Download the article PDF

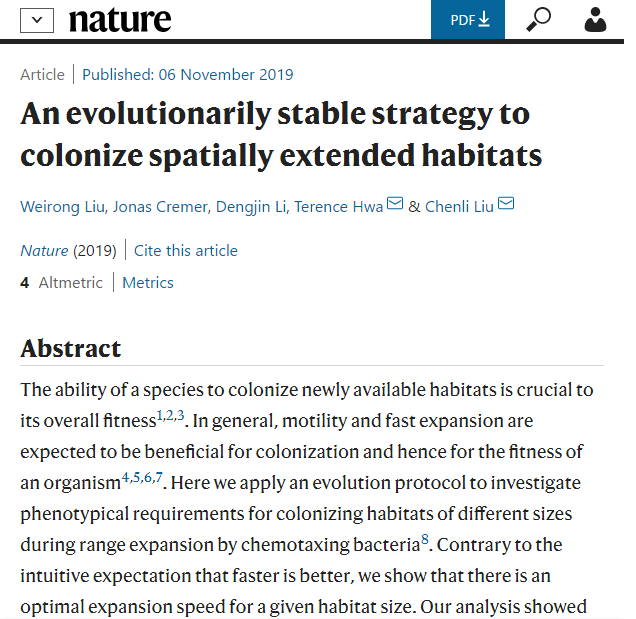click(468, 19)
